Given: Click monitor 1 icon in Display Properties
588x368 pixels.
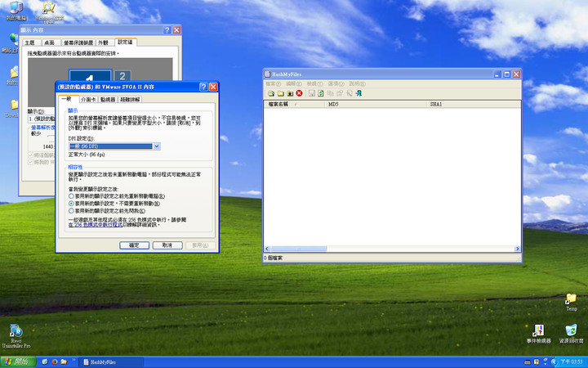Looking at the screenshot, I should click(90, 76).
